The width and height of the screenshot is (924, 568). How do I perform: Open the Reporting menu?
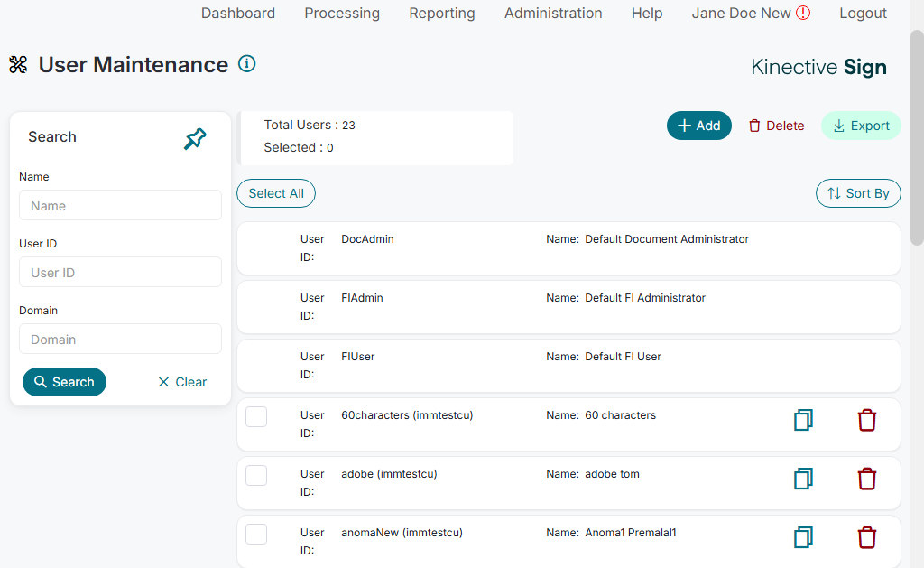(x=442, y=14)
